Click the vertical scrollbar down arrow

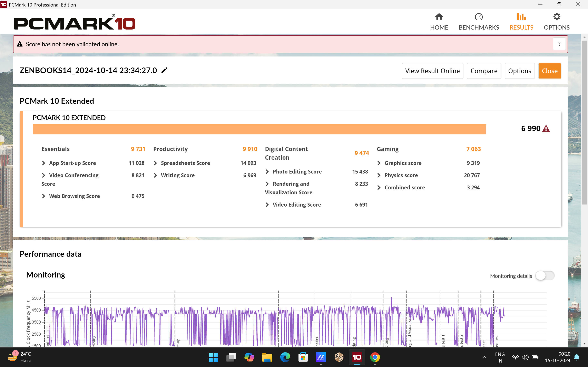click(x=584, y=344)
